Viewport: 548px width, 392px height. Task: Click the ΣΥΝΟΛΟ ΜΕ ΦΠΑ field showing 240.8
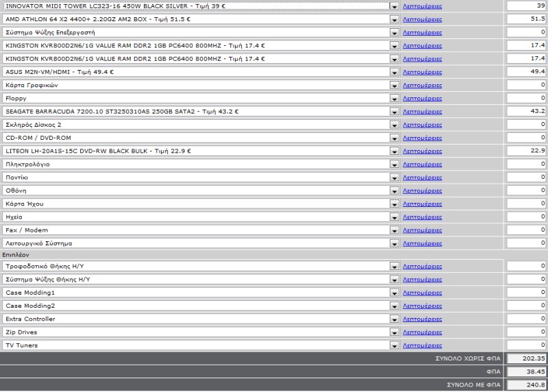tap(526, 385)
